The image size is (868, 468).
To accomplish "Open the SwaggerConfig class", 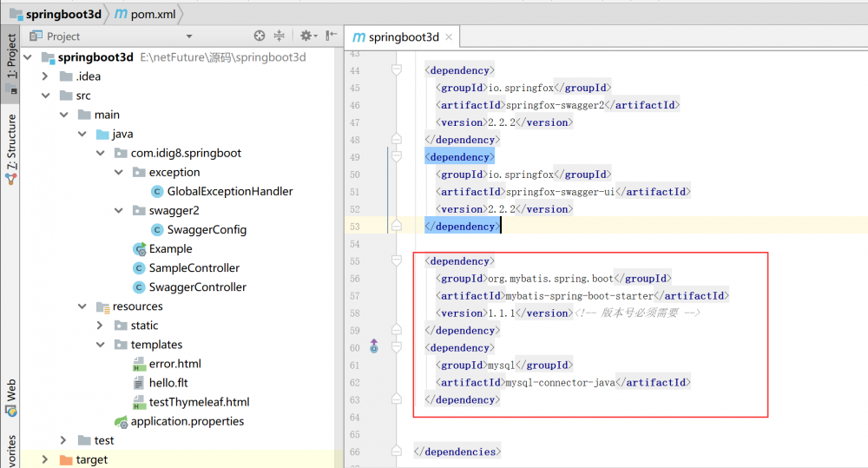I will click(x=207, y=229).
